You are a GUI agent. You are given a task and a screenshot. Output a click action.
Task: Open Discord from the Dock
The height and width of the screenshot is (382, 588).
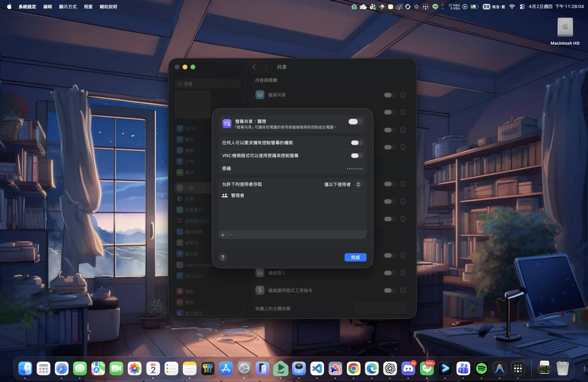[408, 369]
